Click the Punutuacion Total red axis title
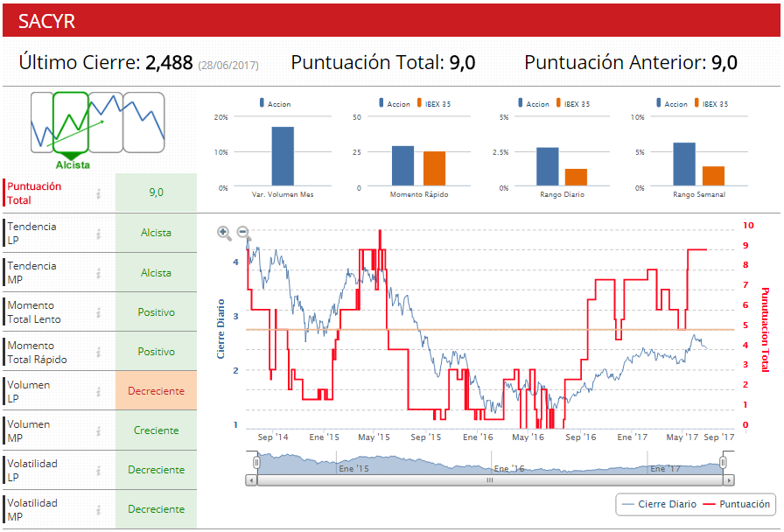This screenshot has width=784, height=532. pyautogui.click(x=765, y=330)
